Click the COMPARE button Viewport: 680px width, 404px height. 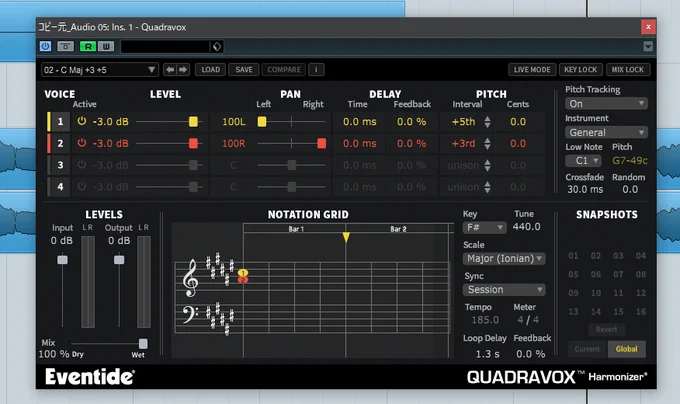[x=284, y=69]
